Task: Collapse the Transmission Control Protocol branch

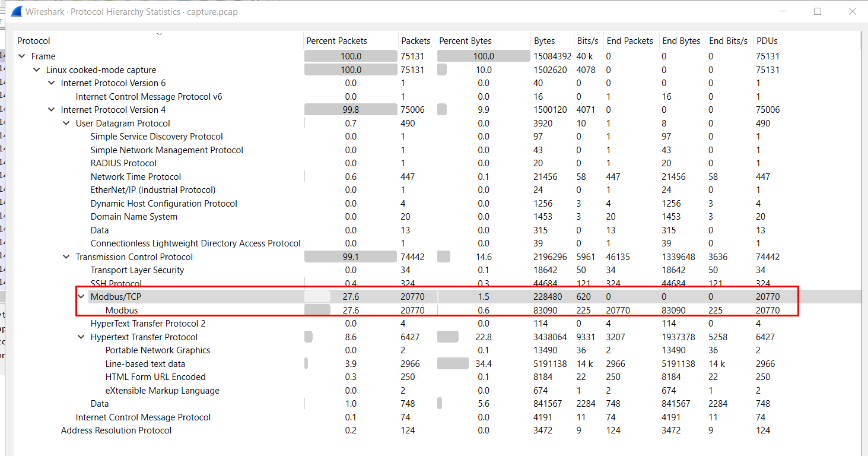Action: pyautogui.click(x=66, y=257)
